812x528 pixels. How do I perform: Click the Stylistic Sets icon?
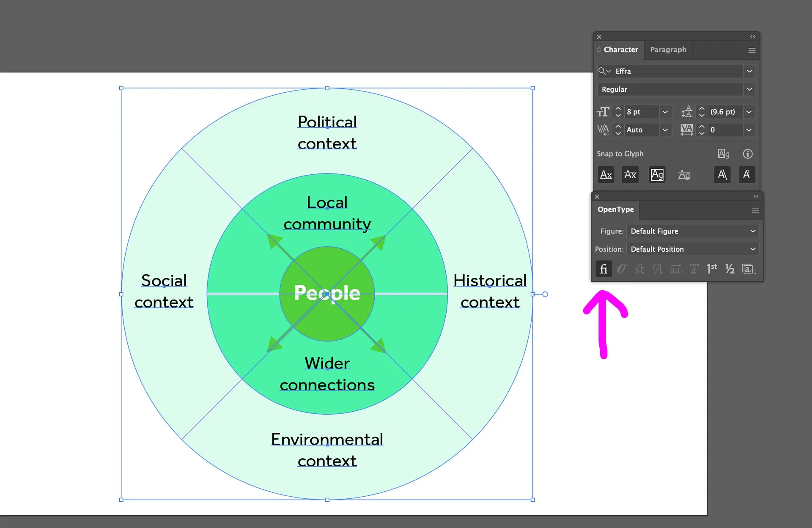(748, 269)
